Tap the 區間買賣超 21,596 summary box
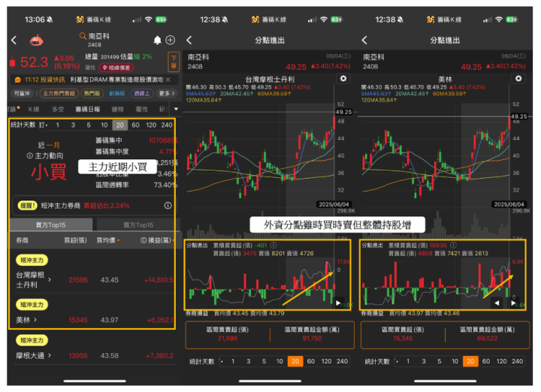541x392 pixels. [x=228, y=334]
